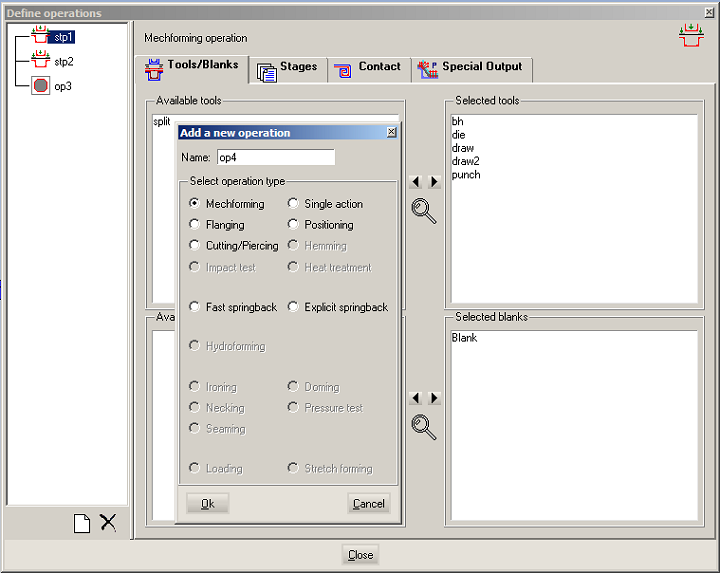The width and height of the screenshot is (720, 573).
Task: Select the stp2 operation in tree
Action: [63, 61]
